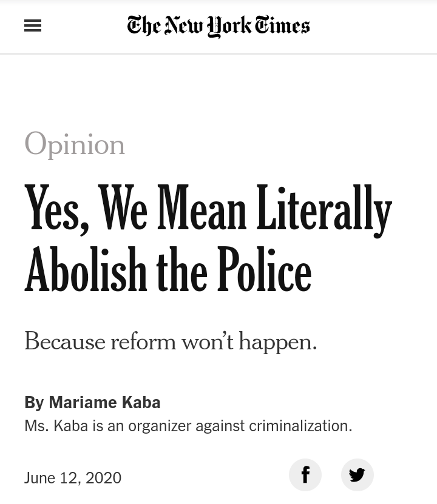437x504 pixels.
Task: Tap the circular Facebook 'f' icon
Action: click(305, 475)
